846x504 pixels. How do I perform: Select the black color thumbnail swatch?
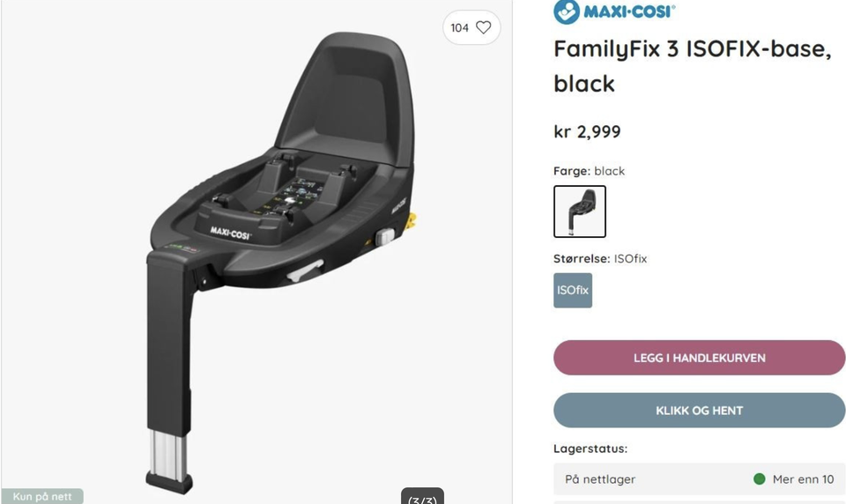(x=580, y=211)
